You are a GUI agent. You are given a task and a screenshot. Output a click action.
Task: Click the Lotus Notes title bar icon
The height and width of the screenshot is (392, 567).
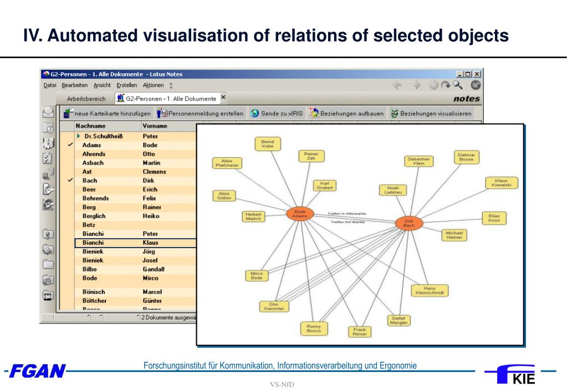pos(46,74)
